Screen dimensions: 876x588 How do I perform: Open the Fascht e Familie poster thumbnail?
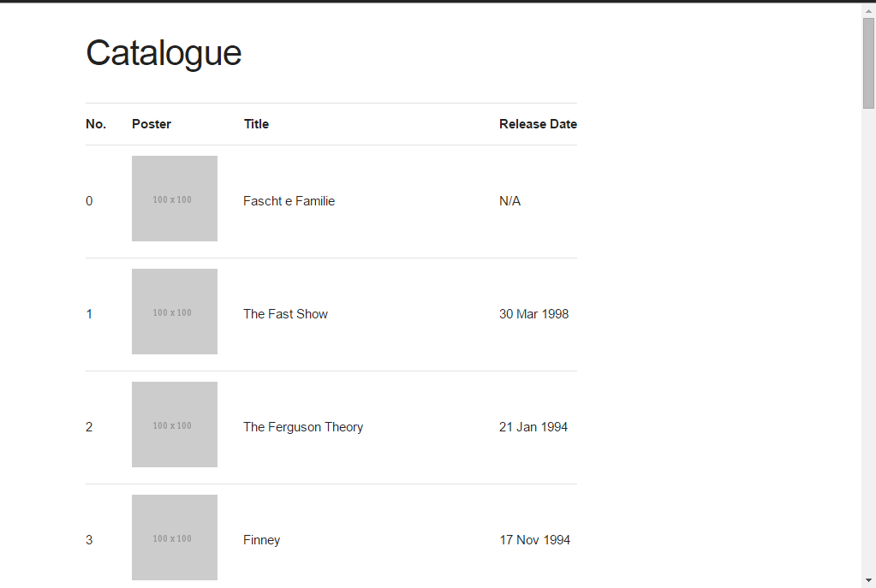pyautogui.click(x=175, y=199)
